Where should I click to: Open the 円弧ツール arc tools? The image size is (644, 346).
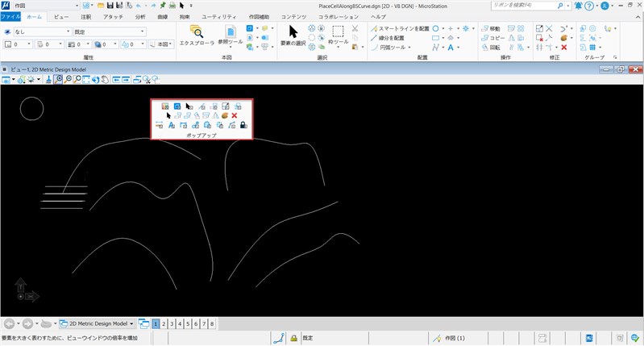390,48
